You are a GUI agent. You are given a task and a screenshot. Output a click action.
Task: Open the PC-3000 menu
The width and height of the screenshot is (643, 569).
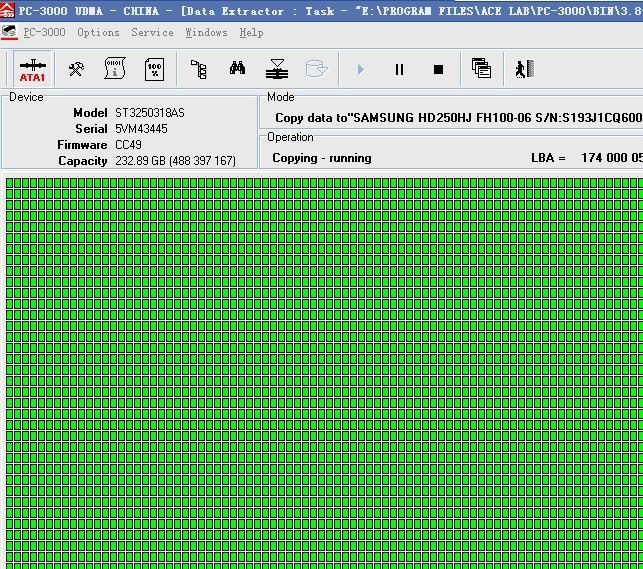click(44, 32)
